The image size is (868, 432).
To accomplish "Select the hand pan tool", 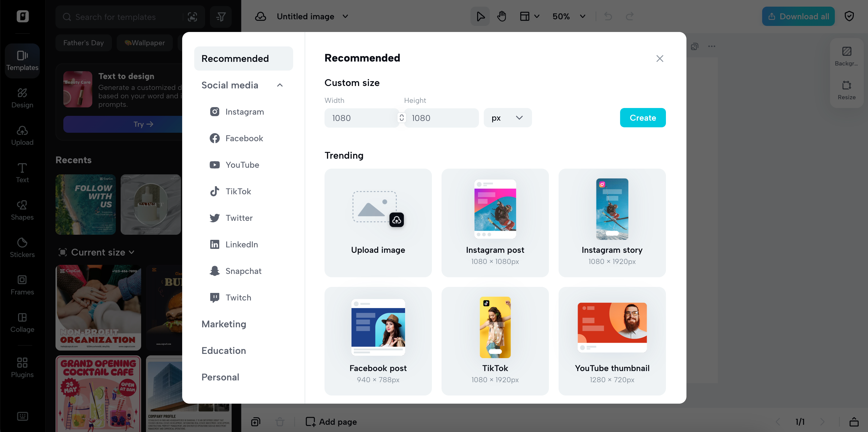I will click(x=501, y=16).
